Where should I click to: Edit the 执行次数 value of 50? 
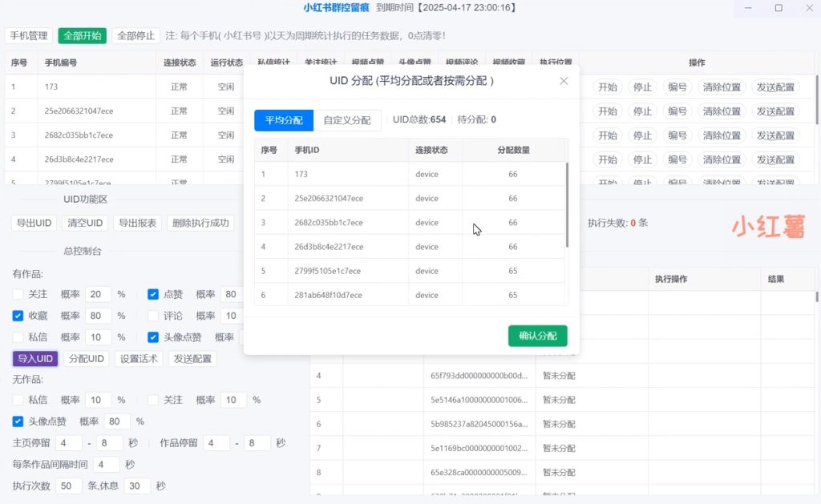(68, 486)
